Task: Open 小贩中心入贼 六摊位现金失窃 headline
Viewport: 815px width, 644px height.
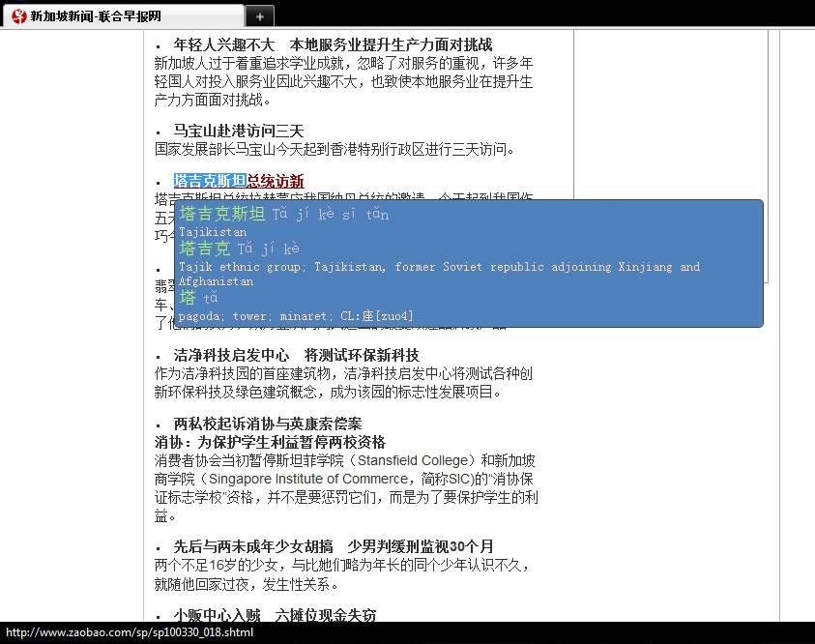Action: pos(275,615)
